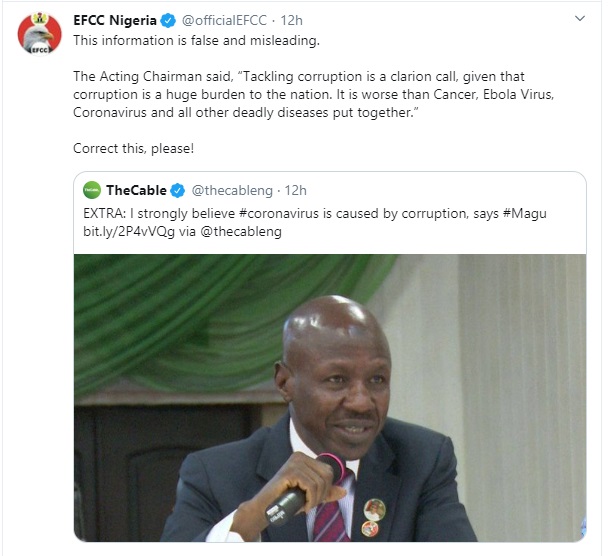Open TheCable display name in quoted tweet

tap(136, 190)
